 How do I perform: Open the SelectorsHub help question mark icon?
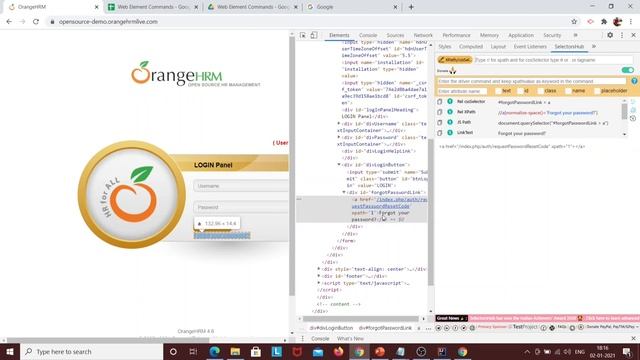pos(634,81)
